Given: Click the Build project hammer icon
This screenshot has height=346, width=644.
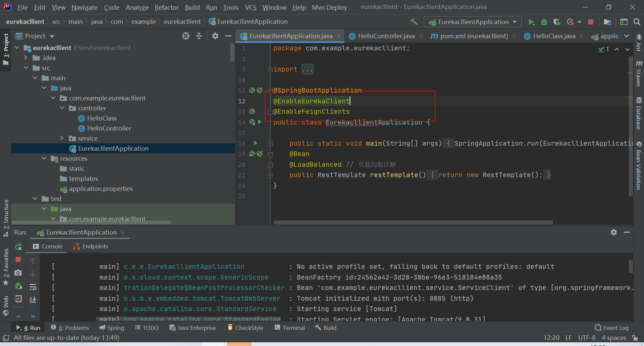Looking at the screenshot, I should 414,22.
